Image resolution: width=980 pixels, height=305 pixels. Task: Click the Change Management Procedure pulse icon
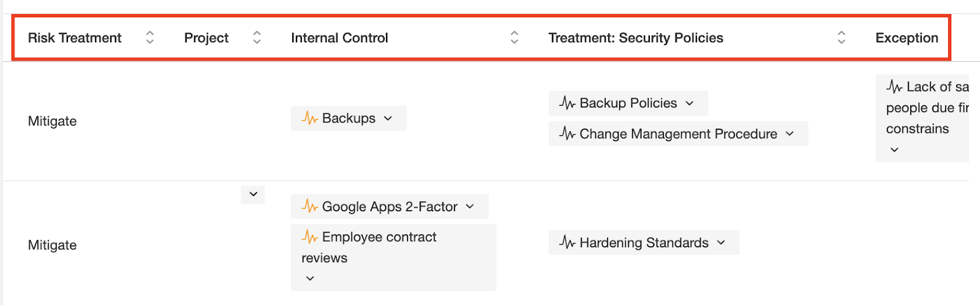coord(567,134)
